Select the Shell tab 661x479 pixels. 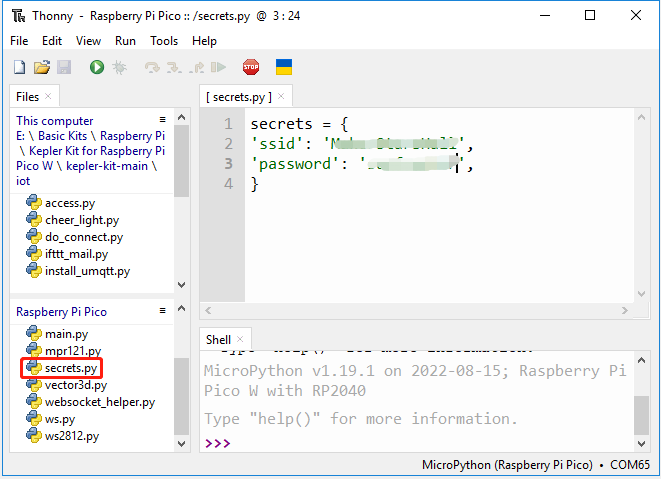(x=218, y=339)
